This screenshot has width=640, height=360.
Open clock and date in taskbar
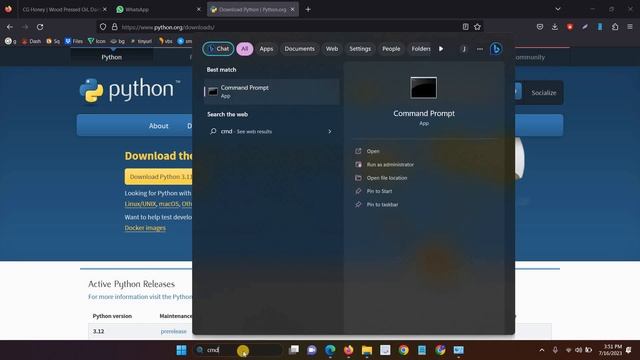[610, 350]
